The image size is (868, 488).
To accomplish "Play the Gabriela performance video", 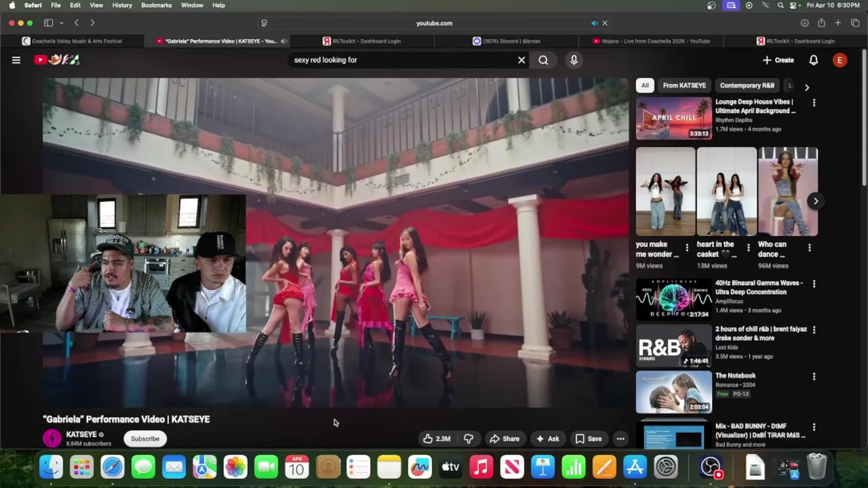I will click(336, 243).
